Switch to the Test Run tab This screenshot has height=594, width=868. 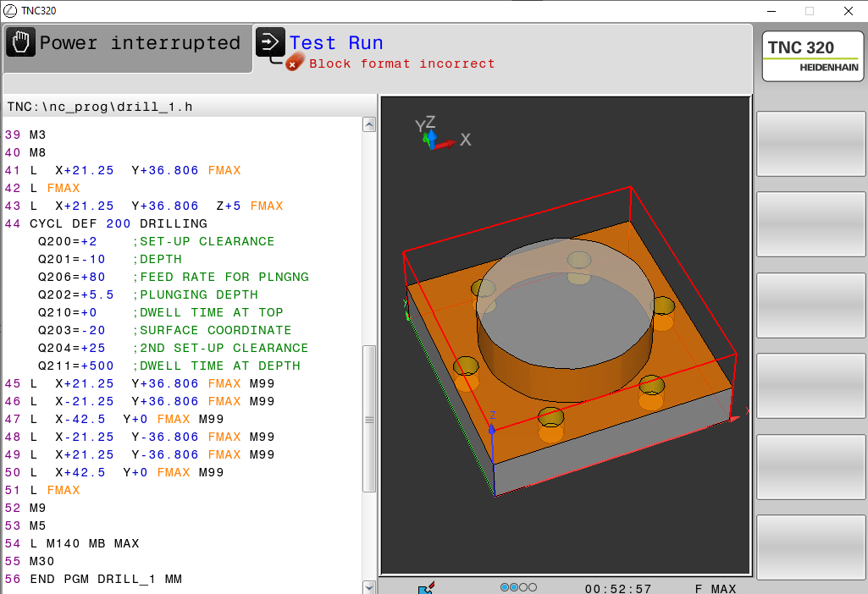pos(335,43)
